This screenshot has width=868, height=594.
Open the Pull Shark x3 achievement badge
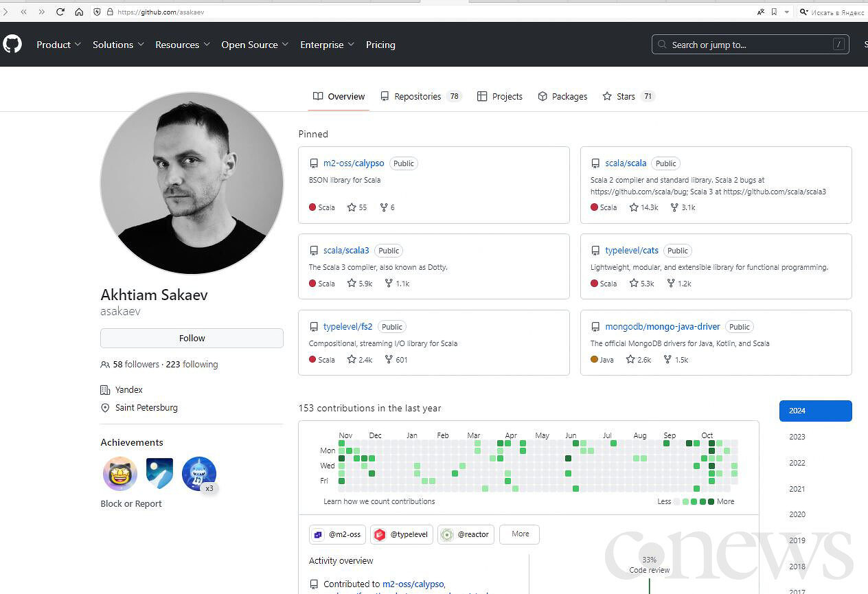click(x=199, y=474)
